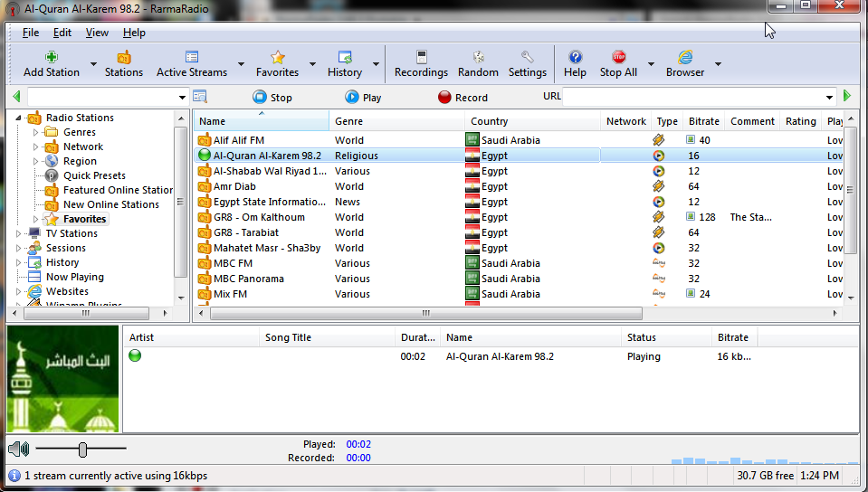Click the tree panel vertical scrollbar
This screenshot has height=492, width=868.
[181, 202]
